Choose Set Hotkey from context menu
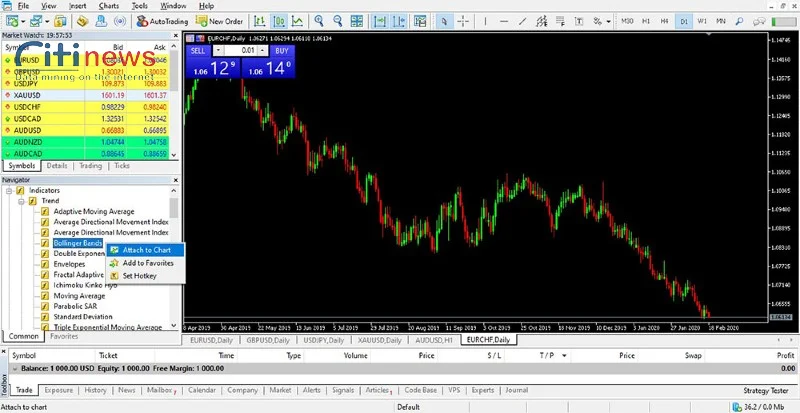 [x=146, y=276]
